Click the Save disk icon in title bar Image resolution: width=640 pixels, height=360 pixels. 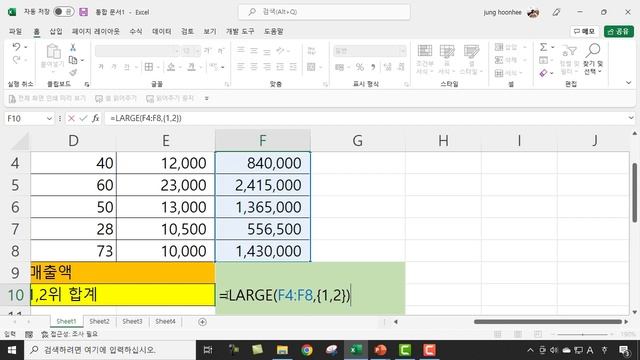(x=84, y=12)
